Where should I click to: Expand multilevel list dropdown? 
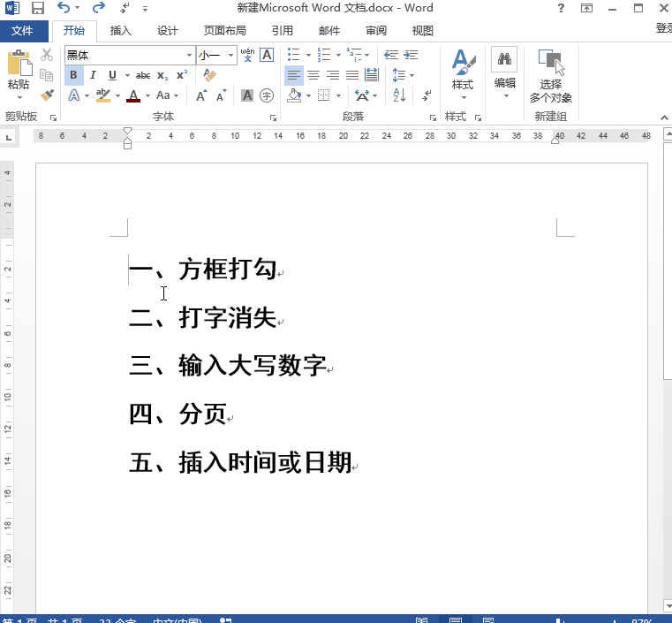coord(366,55)
